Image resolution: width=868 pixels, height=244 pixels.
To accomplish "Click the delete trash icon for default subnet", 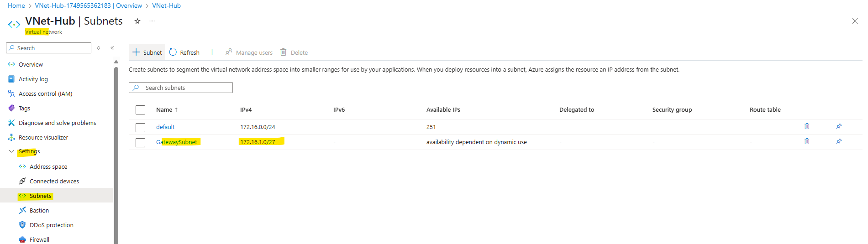I will tap(807, 126).
